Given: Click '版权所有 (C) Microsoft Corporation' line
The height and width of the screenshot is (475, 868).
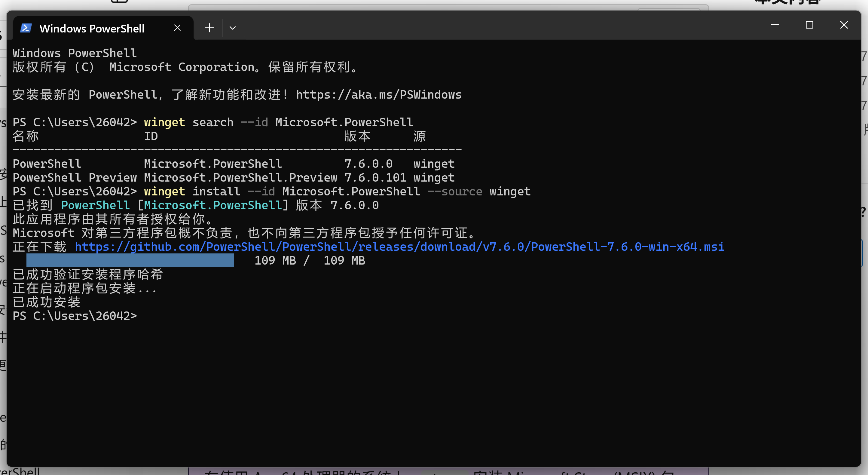Looking at the screenshot, I should click(185, 67).
